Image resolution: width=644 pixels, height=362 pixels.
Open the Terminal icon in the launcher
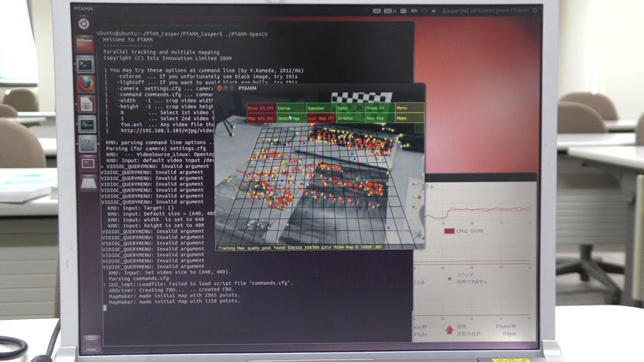point(85,64)
